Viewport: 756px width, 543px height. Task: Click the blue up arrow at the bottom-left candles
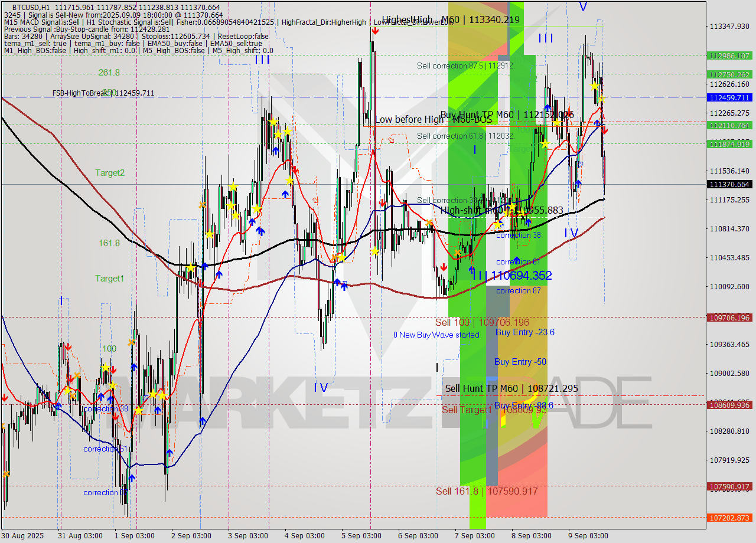pyautogui.click(x=132, y=477)
